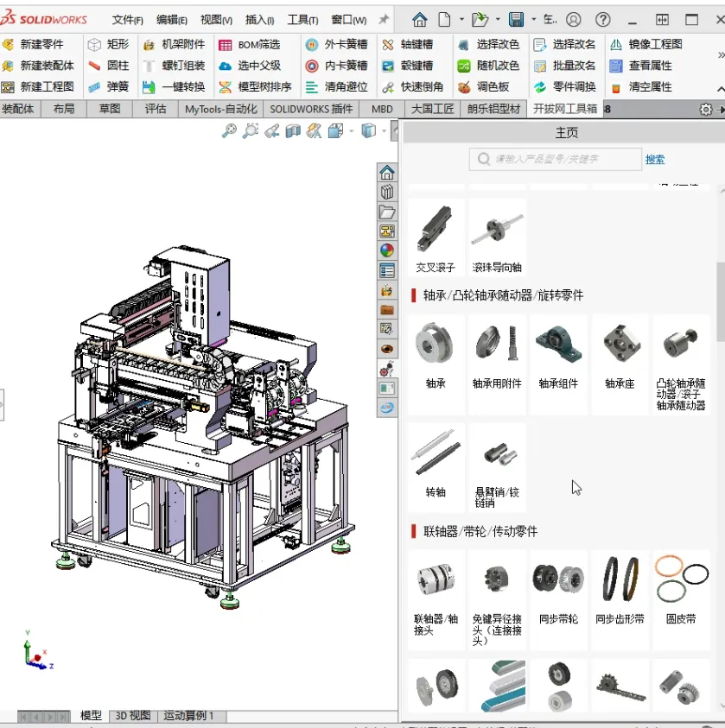This screenshot has width=725, height=728.
Task: Open the 转轴 category
Action: pos(436,466)
